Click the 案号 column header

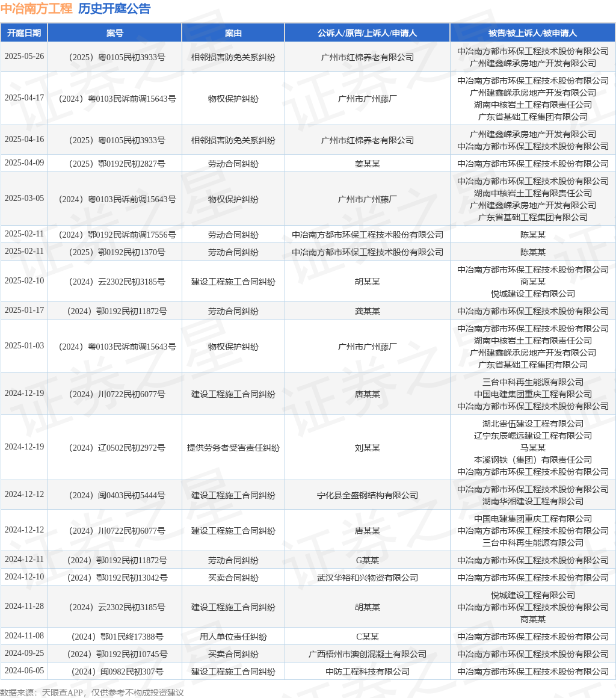pos(115,33)
